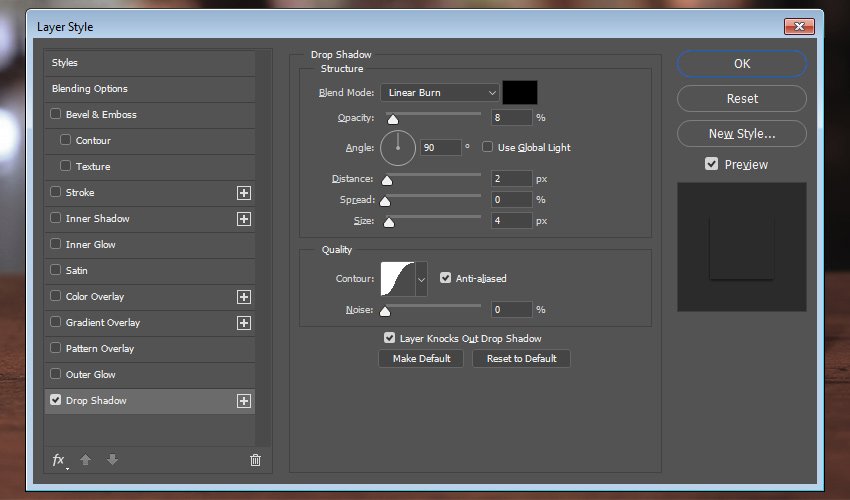The height and width of the screenshot is (500, 850).
Task: Close the Layer Style dialog
Action: tap(799, 26)
